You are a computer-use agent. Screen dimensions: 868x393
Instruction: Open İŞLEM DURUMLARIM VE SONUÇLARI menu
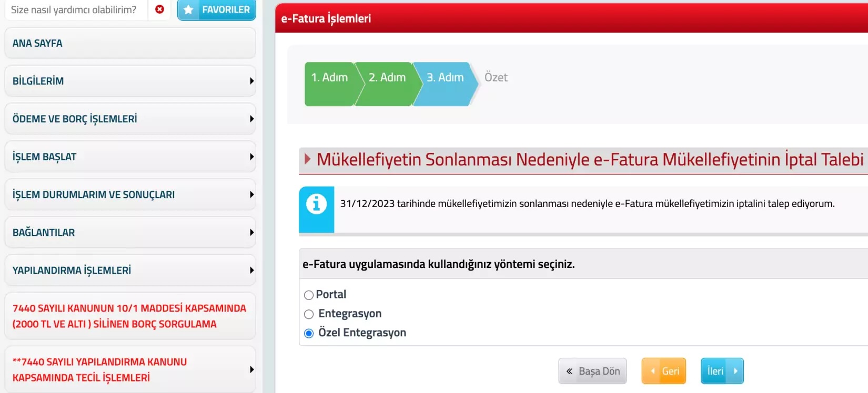click(130, 194)
